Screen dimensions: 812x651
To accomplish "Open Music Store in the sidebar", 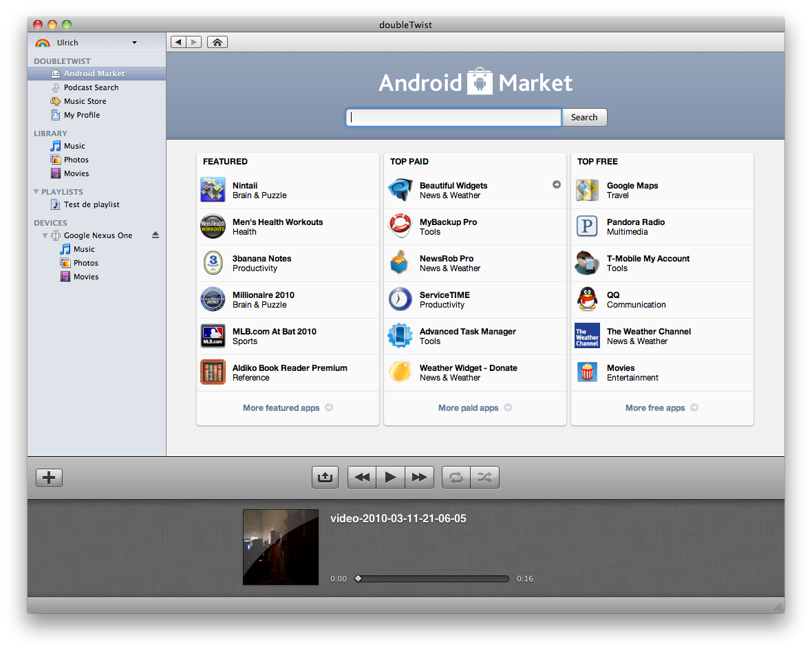I will coord(85,101).
